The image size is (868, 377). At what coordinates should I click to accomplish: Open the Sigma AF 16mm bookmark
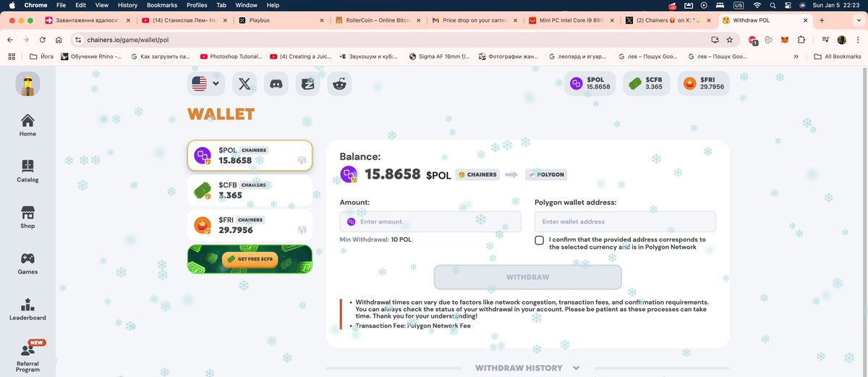(439, 56)
